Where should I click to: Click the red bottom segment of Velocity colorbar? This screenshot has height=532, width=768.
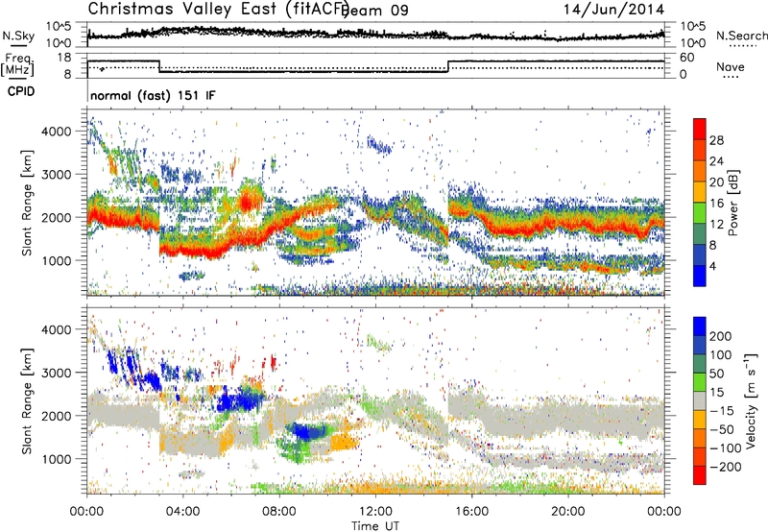pos(700,475)
